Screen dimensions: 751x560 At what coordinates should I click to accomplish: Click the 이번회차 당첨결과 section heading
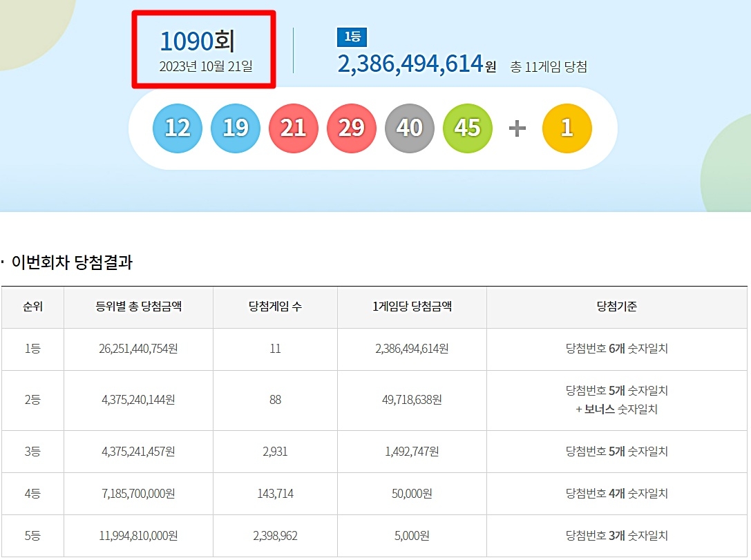pos(72,262)
